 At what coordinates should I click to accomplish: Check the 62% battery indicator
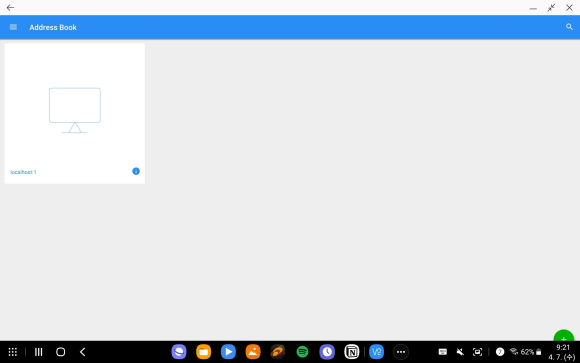click(x=531, y=352)
